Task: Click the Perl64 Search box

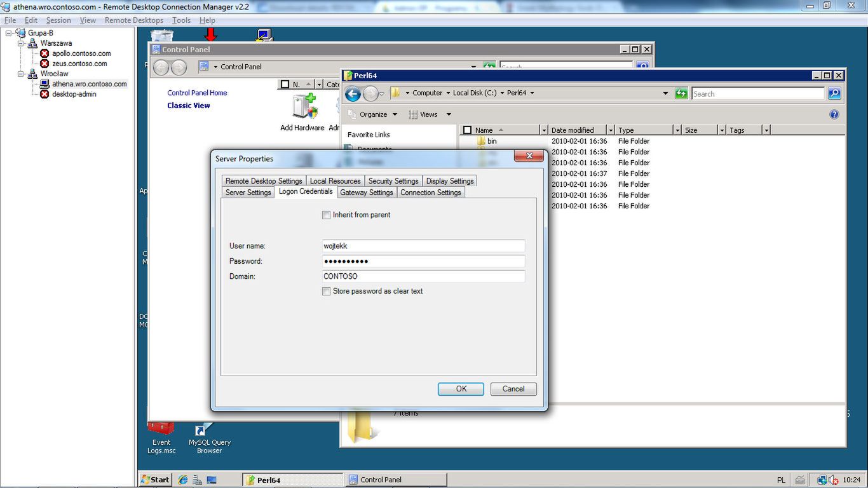Action: point(758,93)
